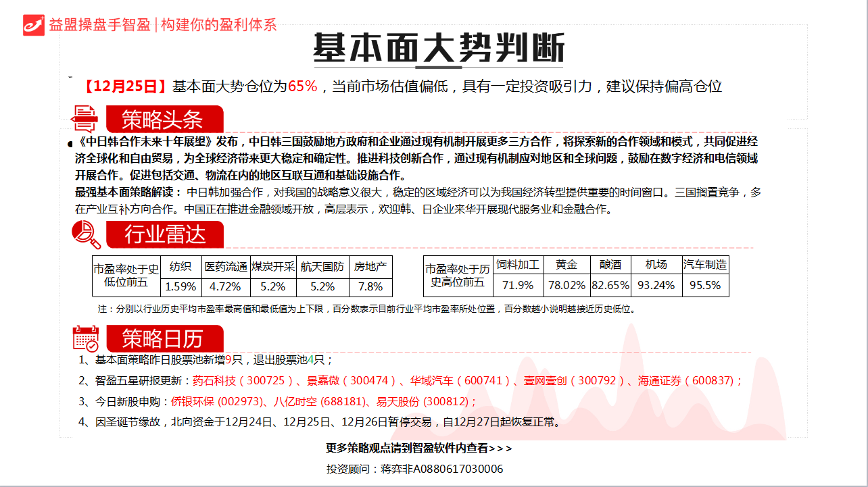Click the 益盟操盘手 red logo icon
This screenshot has height=487, width=868.
(x=33, y=24)
